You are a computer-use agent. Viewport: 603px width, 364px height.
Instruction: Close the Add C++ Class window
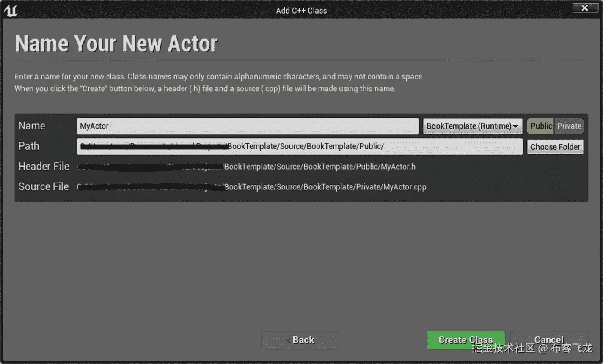pyautogui.click(x=585, y=8)
